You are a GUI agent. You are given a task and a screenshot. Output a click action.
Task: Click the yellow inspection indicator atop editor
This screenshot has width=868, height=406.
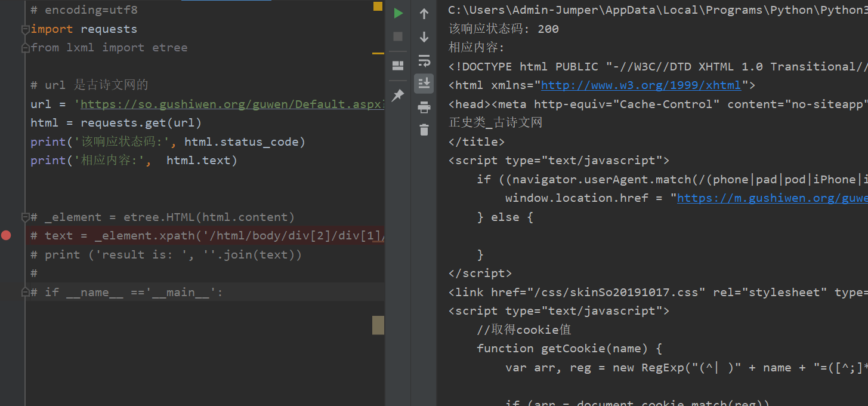(x=378, y=7)
